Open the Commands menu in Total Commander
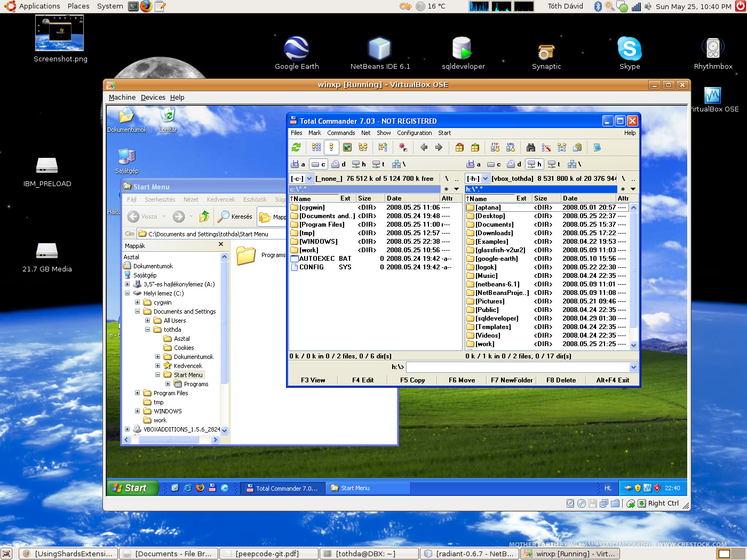The height and width of the screenshot is (560, 747). pos(341,133)
